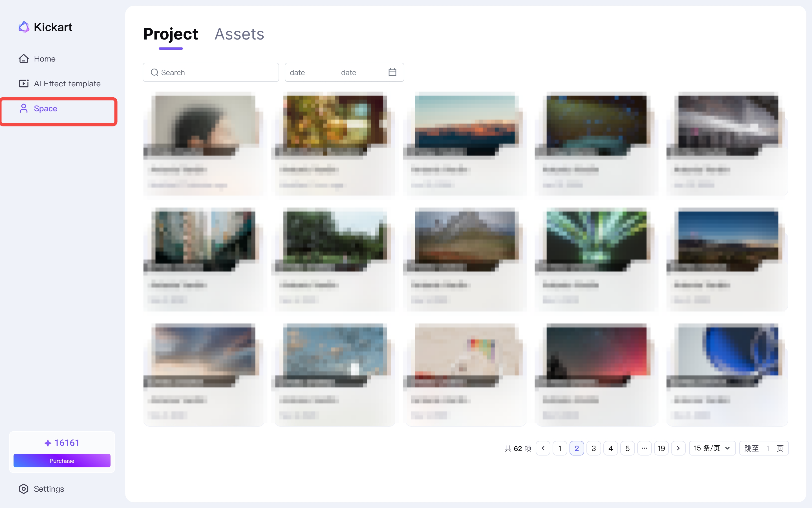The image size is (812, 508).
Task: Click the pagination ellipsis button
Action: 644,448
